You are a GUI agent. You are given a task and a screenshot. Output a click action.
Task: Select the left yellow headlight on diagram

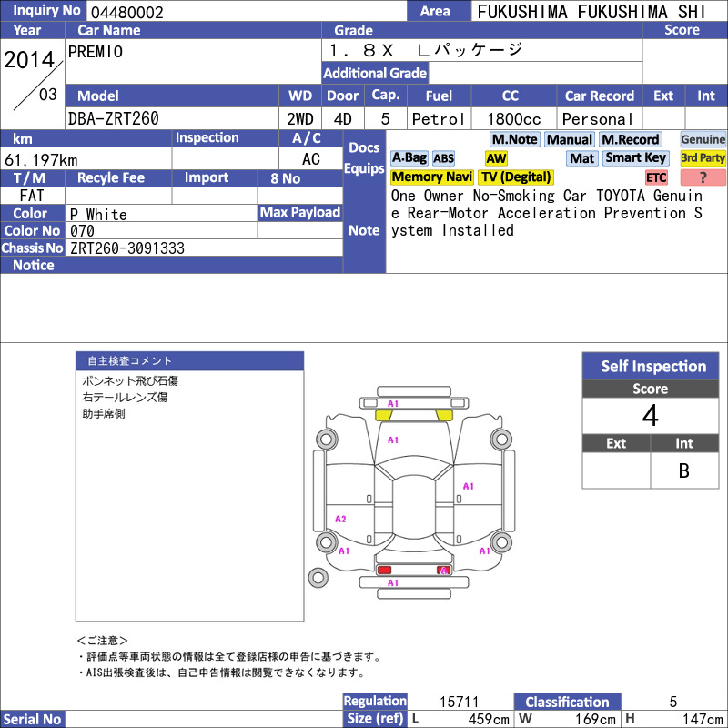pyautogui.click(x=384, y=415)
